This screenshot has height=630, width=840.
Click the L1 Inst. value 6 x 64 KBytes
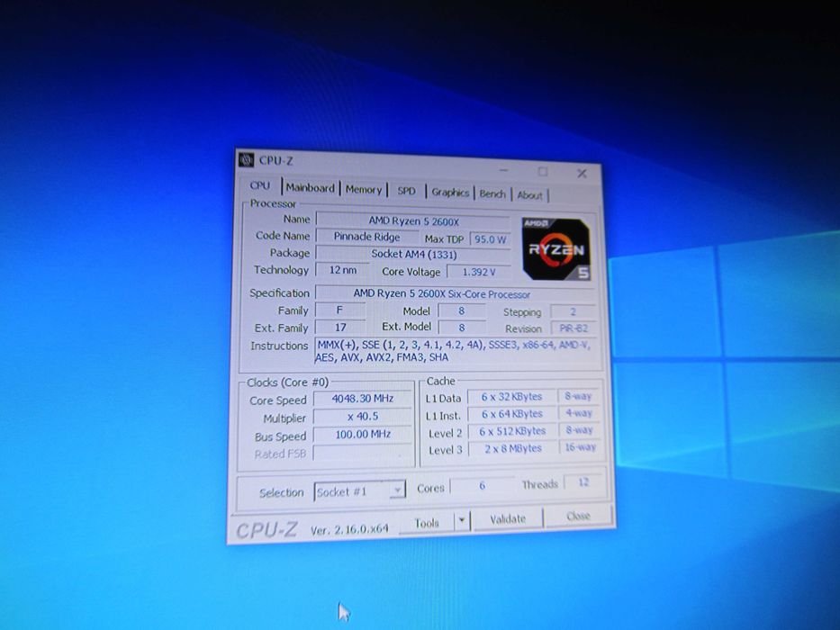point(511,414)
